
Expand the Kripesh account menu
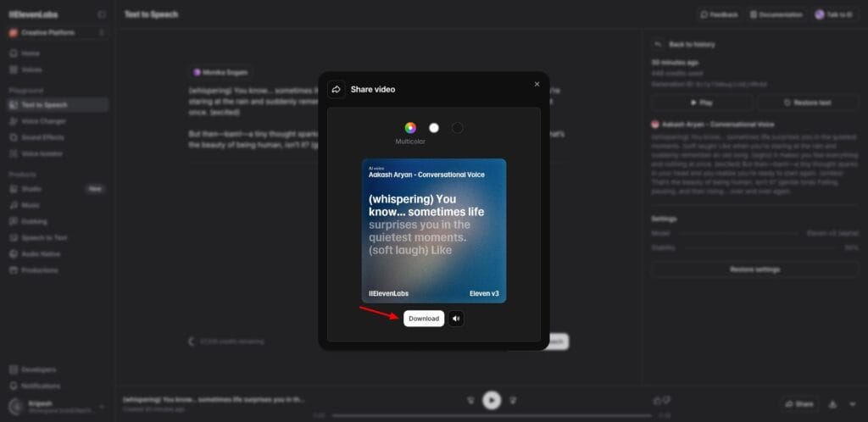coord(58,407)
